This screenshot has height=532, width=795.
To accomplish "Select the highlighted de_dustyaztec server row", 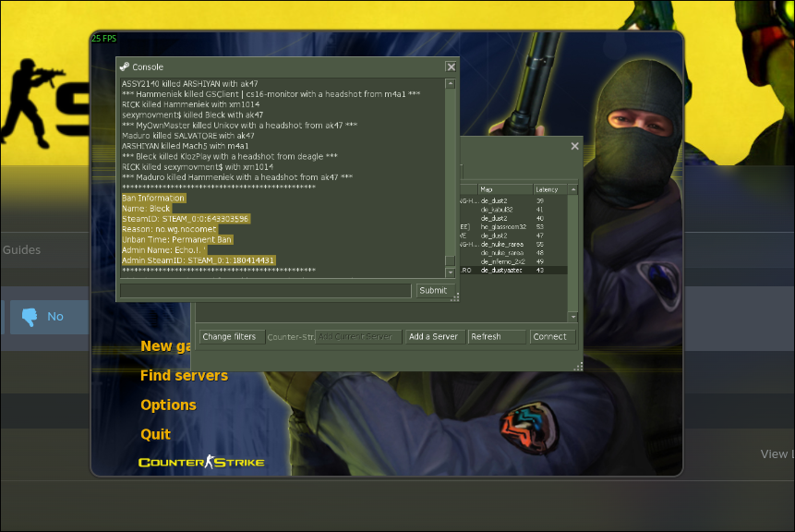I will pos(513,271).
